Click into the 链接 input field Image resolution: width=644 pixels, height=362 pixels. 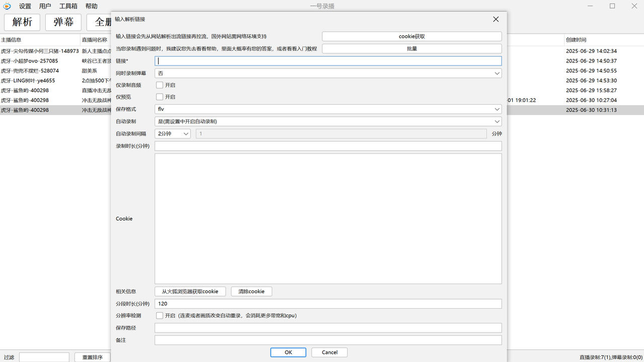click(x=328, y=61)
